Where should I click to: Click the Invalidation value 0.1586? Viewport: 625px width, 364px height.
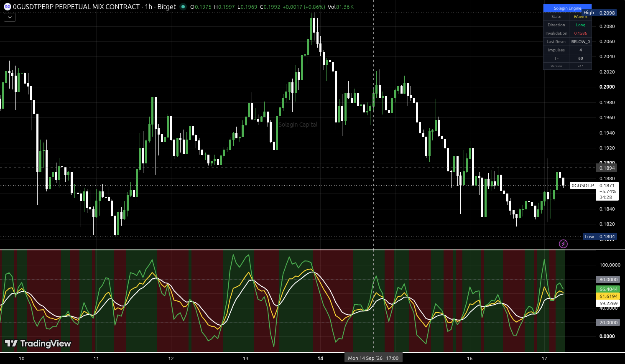coord(580,33)
